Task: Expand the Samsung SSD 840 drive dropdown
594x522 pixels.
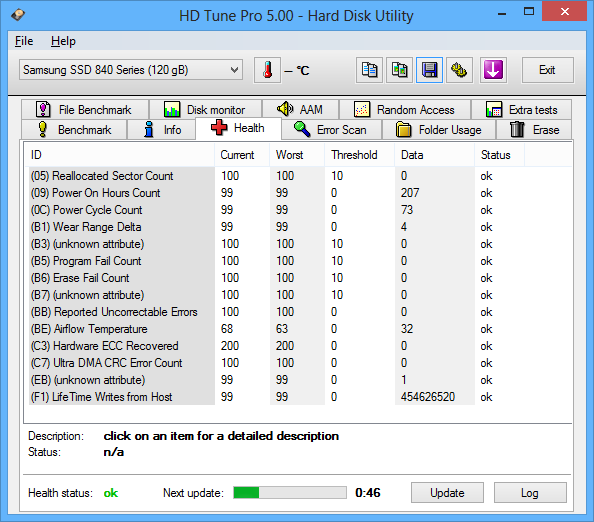Action: pos(131,70)
